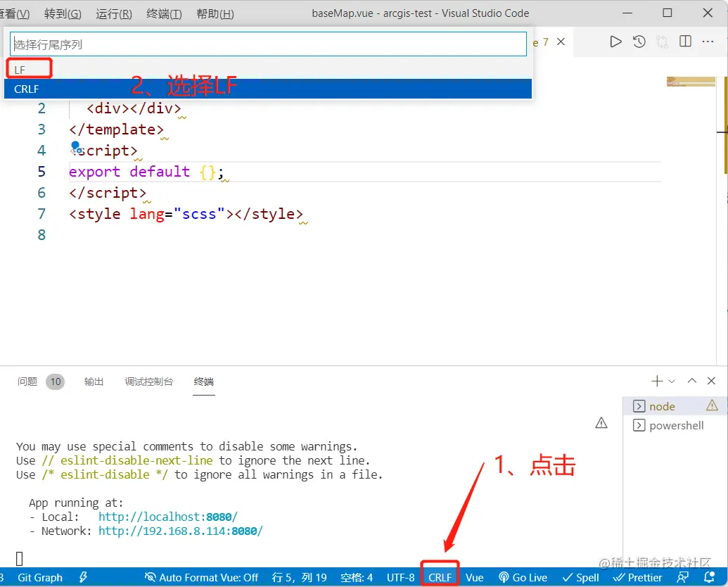Maximize the panel with the up chevron
Screen dimensions: 728x587
692,381
